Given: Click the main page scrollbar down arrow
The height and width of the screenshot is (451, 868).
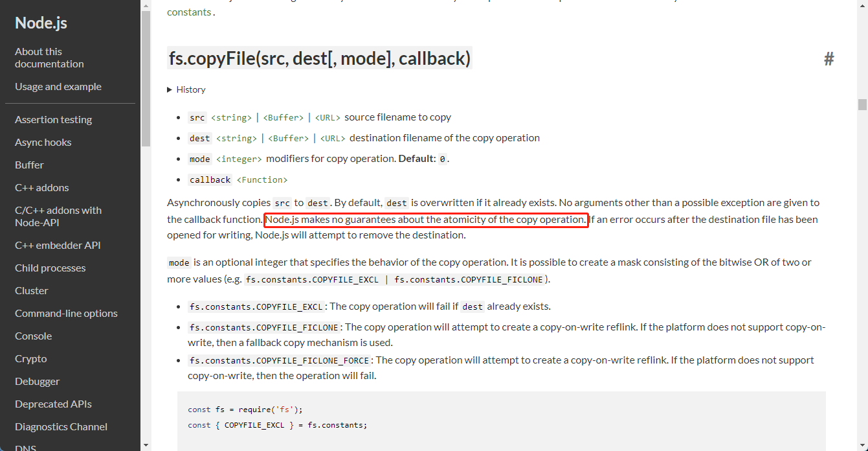Looking at the screenshot, I should (x=862, y=445).
